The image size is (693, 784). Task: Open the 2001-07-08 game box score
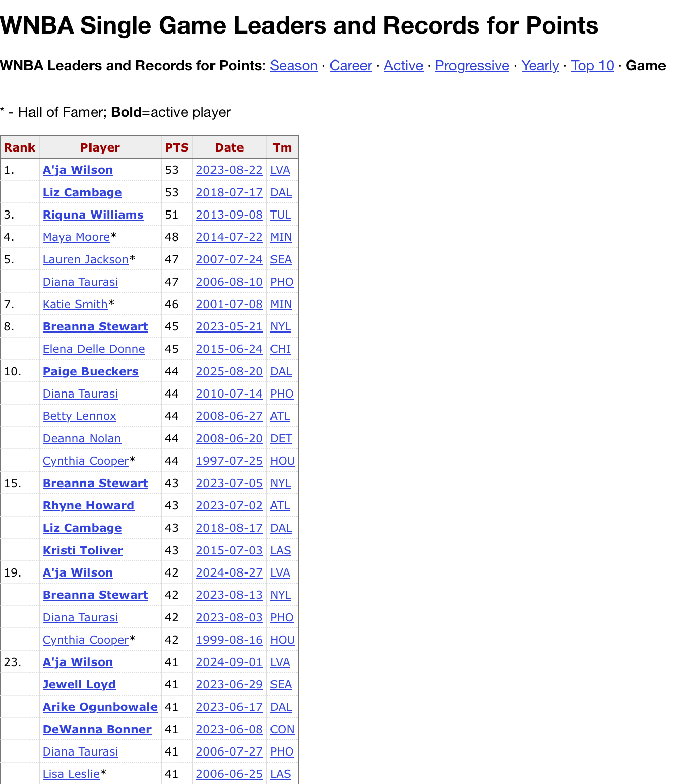click(229, 304)
